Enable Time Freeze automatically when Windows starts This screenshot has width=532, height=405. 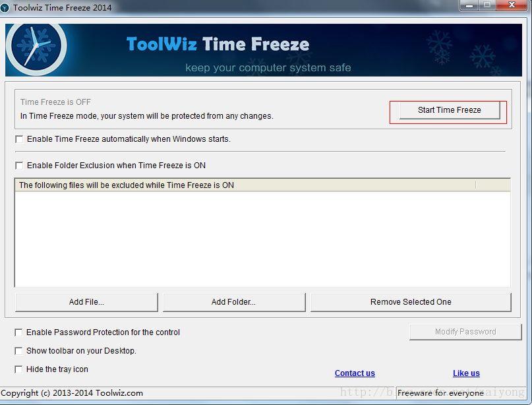tap(19, 139)
